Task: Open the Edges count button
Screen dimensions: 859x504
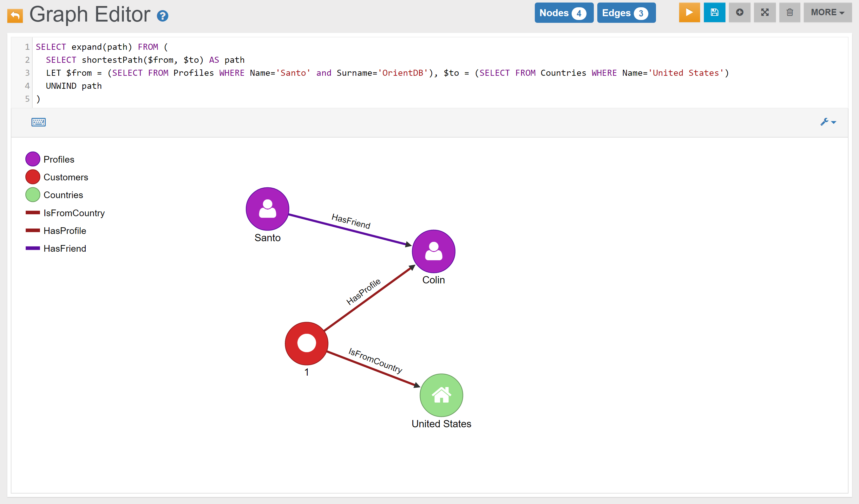Action: tap(626, 13)
